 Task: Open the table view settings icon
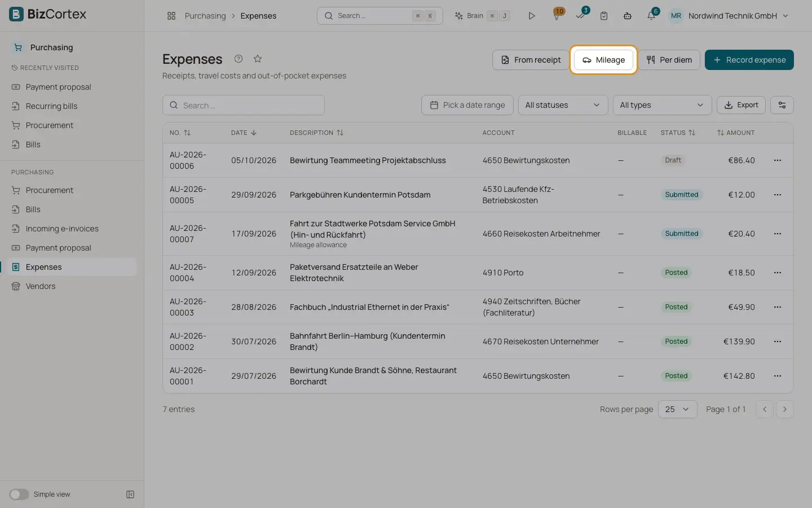(x=782, y=105)
